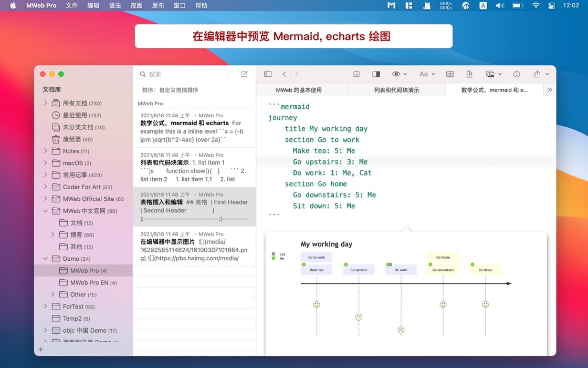Image resolution: width=588 pixels, height=368 pixels.
Task: Expand the 常用记事 folder
Action: (45, 175)
